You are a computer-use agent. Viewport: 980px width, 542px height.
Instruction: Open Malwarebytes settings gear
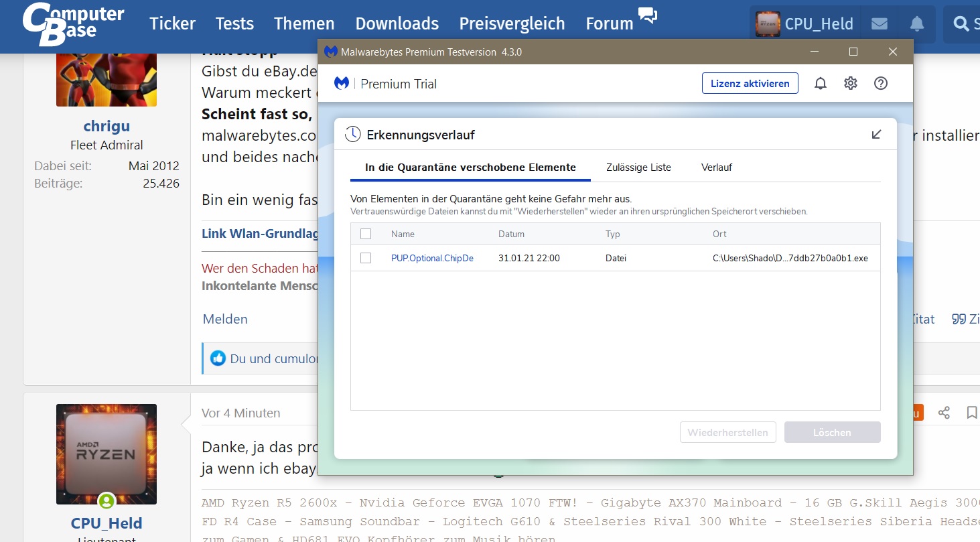coord(851,83)
